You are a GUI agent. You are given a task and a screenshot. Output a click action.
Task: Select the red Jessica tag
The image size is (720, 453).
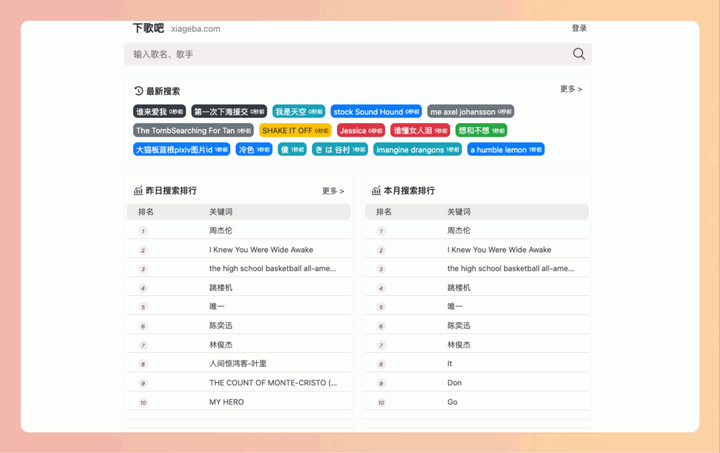click(x=361, y=130)
